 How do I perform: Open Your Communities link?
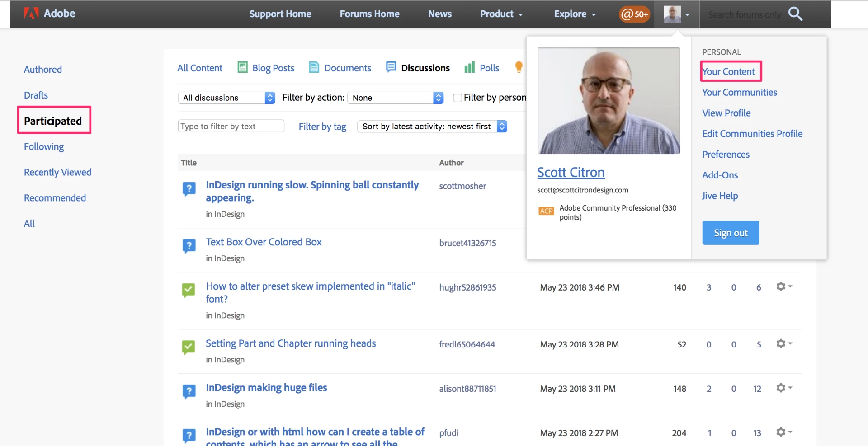tap(740, 93)
